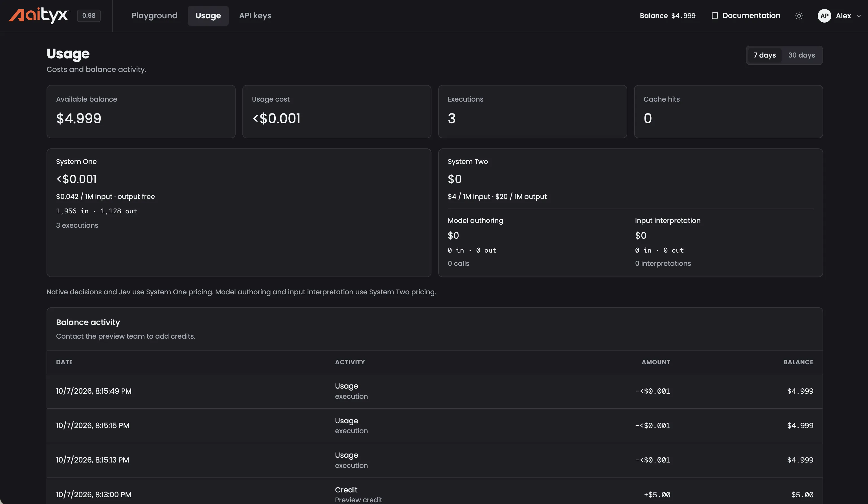This screenshot has height=504, width=868.
Task: Click the System Two heading
Action: pos(468,162)
